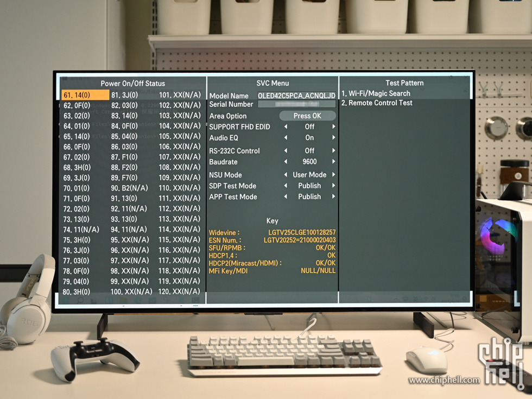The image size is (532, 399).
Task: Click the HDCP2(Miracast/HDMI) key label
Action: pos(245,263)
